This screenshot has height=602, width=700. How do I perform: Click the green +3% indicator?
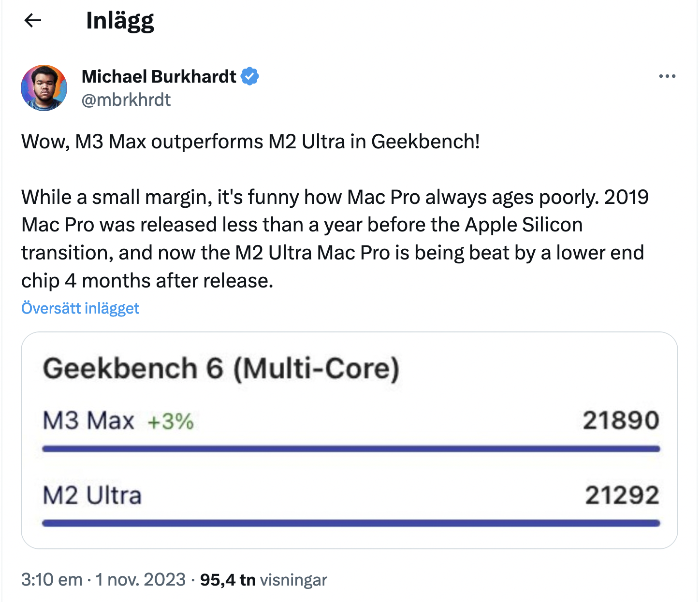pyautogui.click(x=170, y=422)
